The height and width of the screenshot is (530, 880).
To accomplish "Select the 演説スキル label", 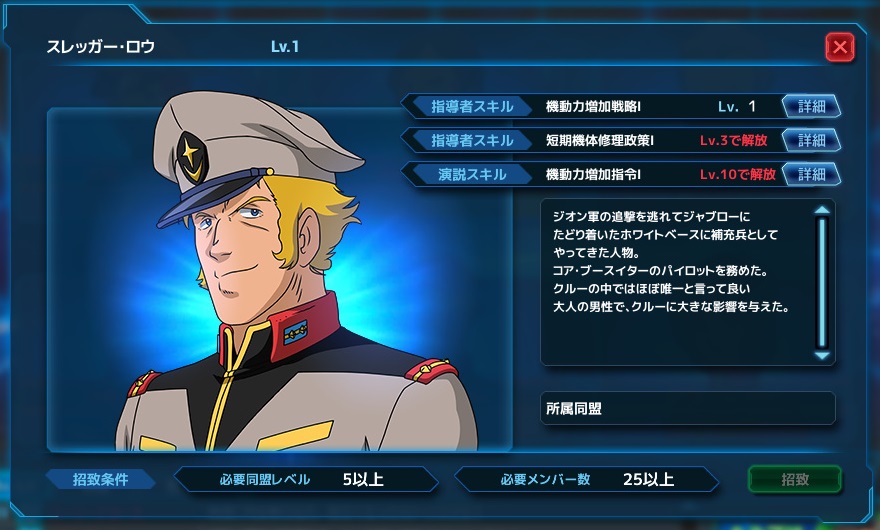I will [x=472, y=175].
